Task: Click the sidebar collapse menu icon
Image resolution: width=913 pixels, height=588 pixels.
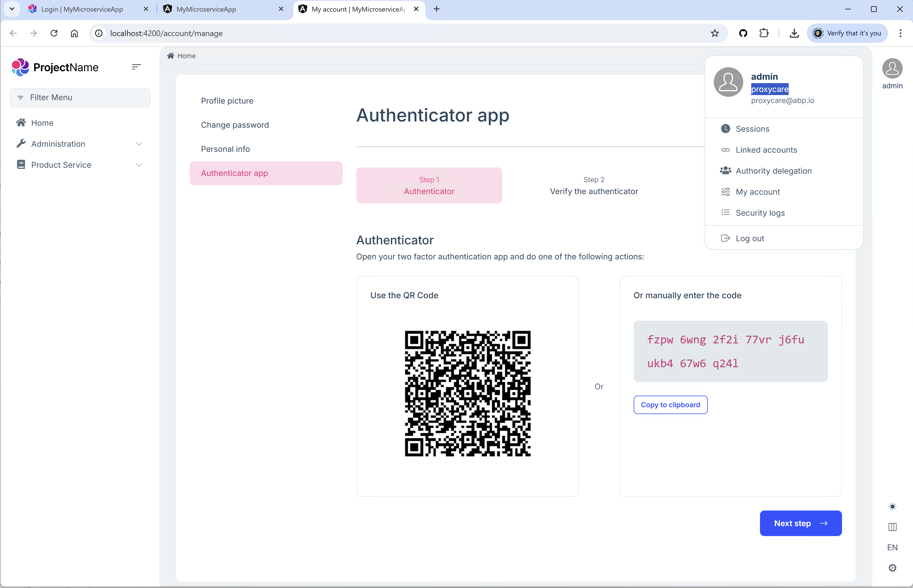Action: (136, 67)
